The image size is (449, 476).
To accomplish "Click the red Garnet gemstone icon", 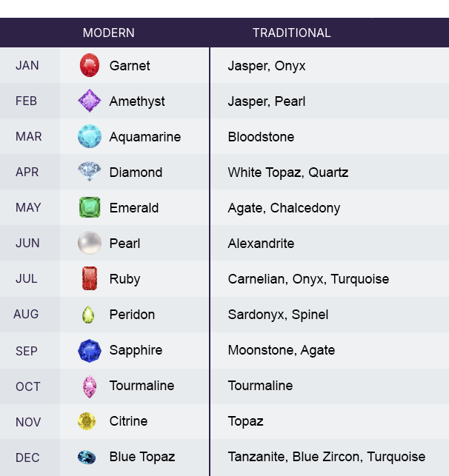I will click(90, 65).
